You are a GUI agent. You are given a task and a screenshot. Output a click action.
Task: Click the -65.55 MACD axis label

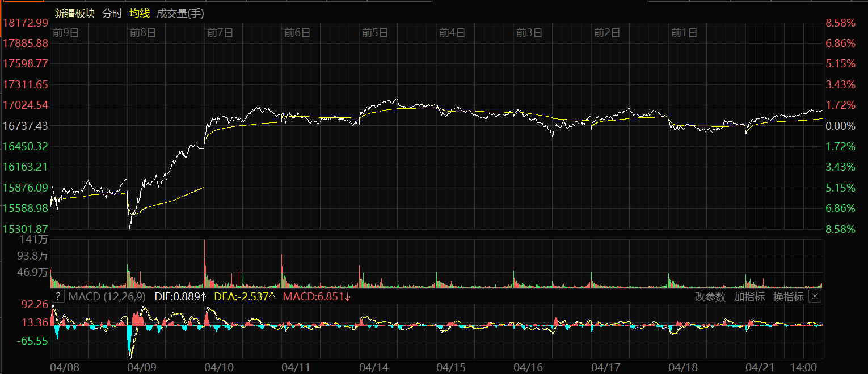pyautogui.click(x=33, y=341)
